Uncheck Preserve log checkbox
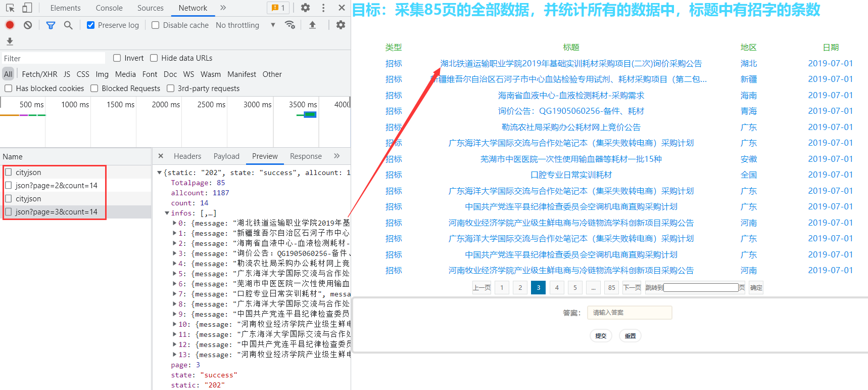This screenshot has width=868, height=390. [91, 25]
